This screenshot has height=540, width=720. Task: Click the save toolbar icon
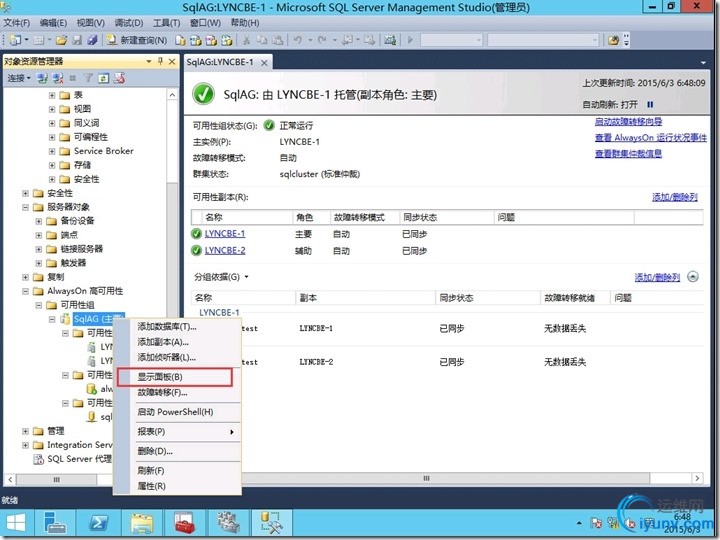coord(77,40)
